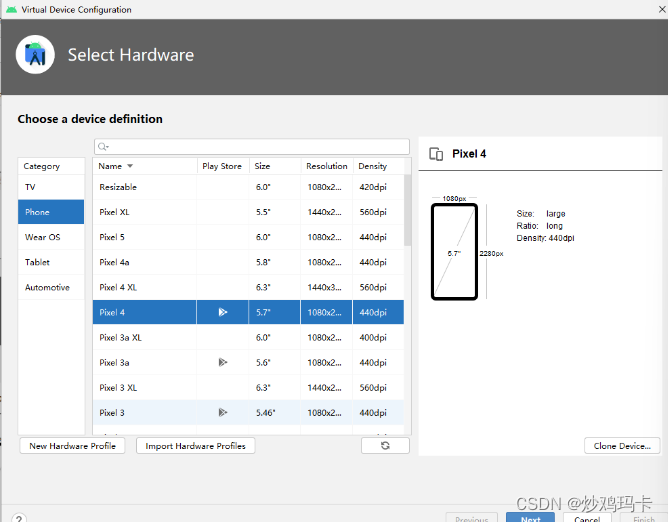
Task: Click the 5.46" size cell
Action: pyautogui.click(x=275, y=413)
